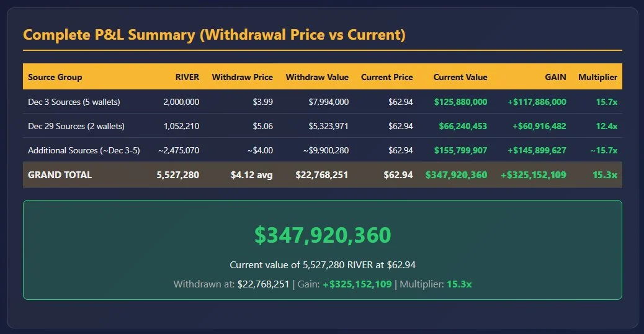Viewport: 644px width, 334px height.
Task: Sort by Withdraw Price column header
Action: coord(242,77)
